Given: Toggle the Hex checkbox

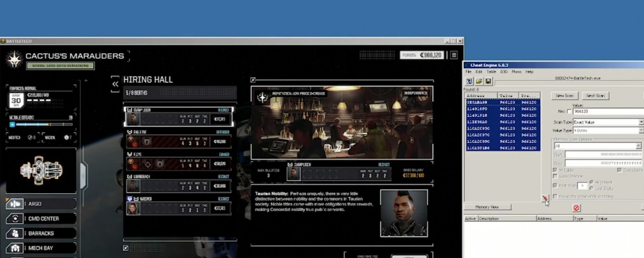Looking at the screenshot, I should (569, 112).
